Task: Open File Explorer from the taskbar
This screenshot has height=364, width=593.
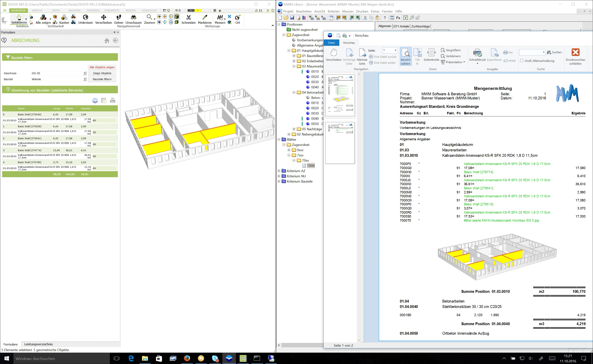Action: pos(145,358)
